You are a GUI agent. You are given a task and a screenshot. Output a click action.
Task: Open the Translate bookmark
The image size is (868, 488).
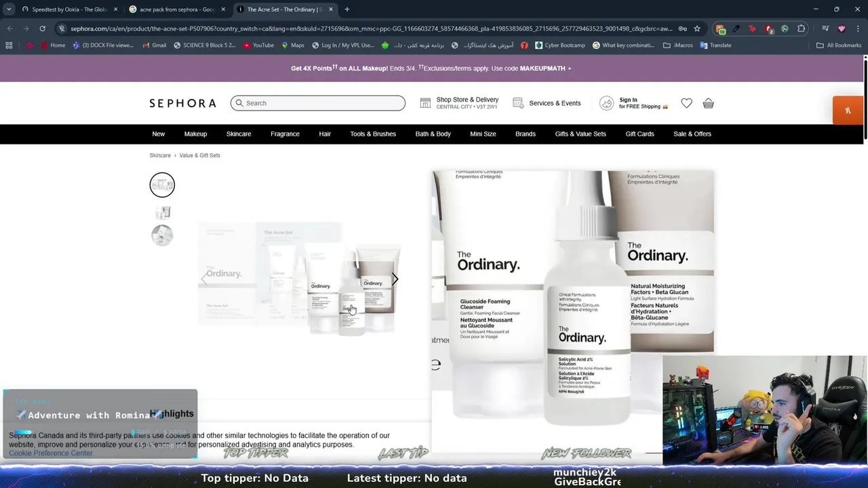[x=715, y=45]
